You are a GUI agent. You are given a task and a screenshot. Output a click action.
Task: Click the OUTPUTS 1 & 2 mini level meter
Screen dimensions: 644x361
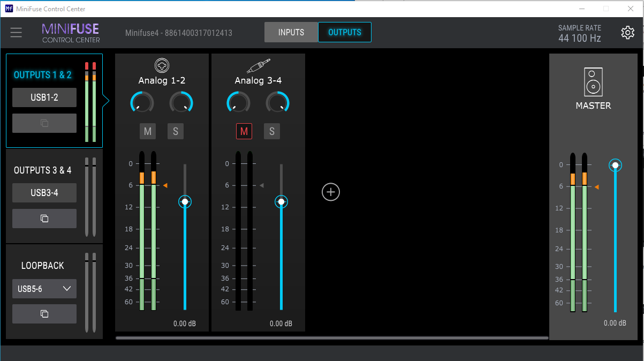click(x=90, y=102)
